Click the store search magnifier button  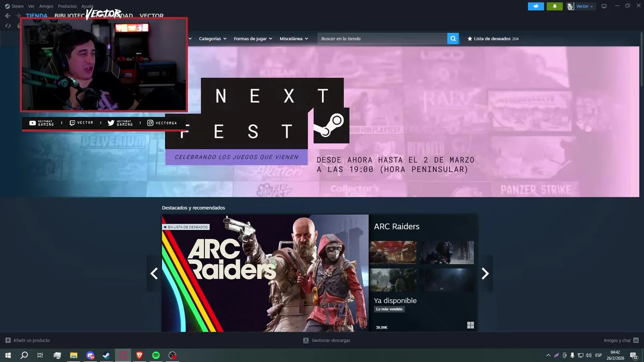(x=453, y=38)
